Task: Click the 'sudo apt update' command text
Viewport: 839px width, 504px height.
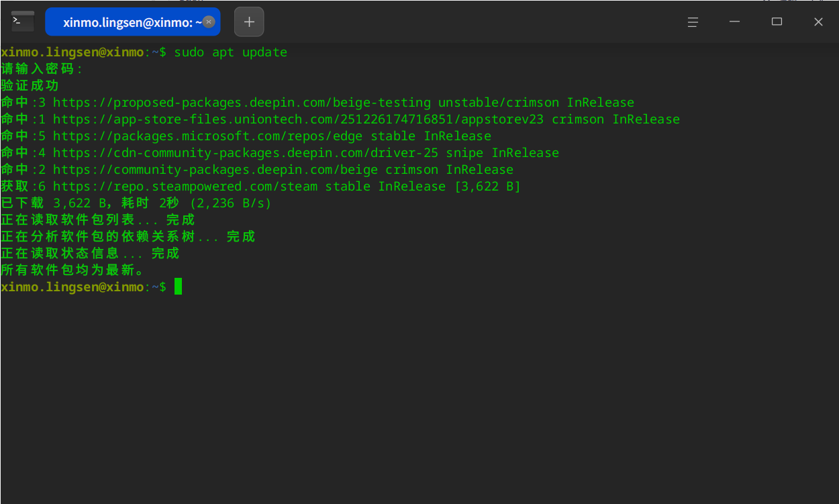Action: [230, 52]
